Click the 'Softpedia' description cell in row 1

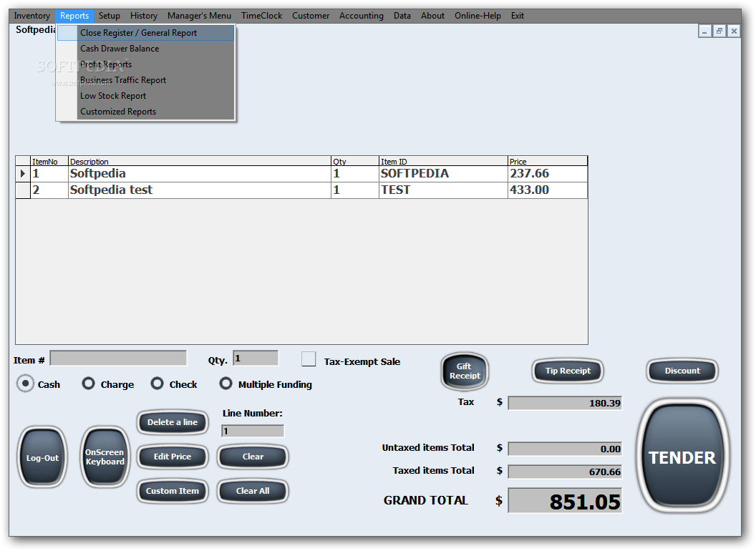coord(199,174)
